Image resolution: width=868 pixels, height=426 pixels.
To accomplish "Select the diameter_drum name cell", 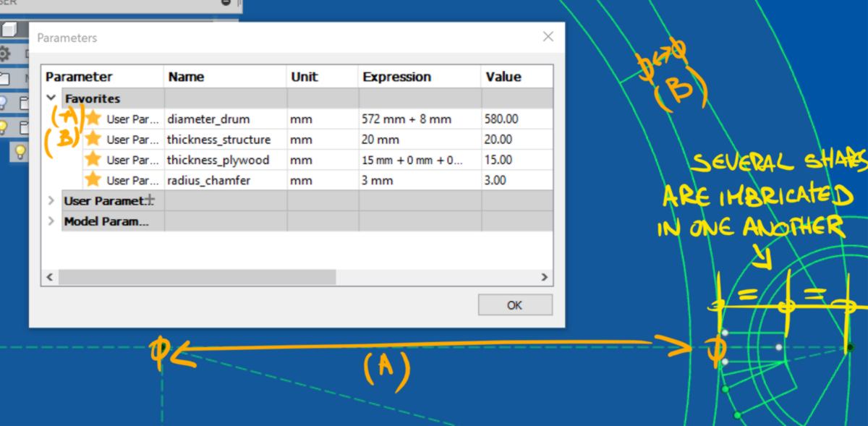I will click(x=226, y=119).
